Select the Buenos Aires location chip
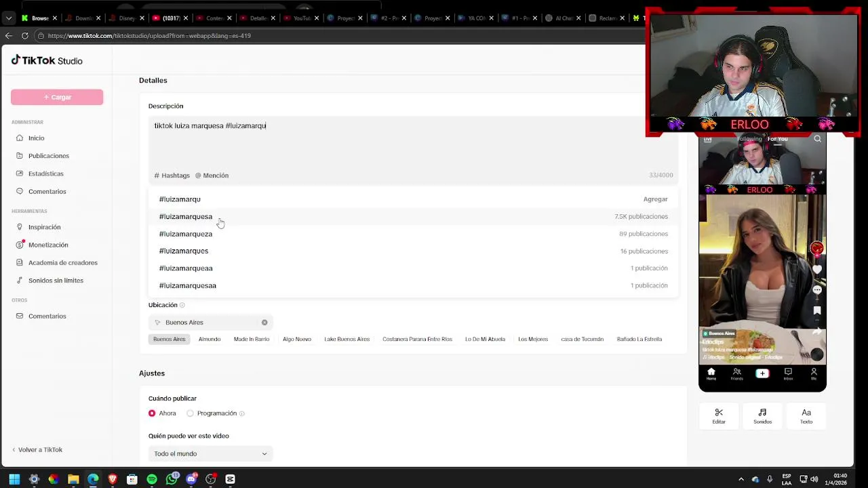Viewport: 868px width, 488px height. point(169,339)
